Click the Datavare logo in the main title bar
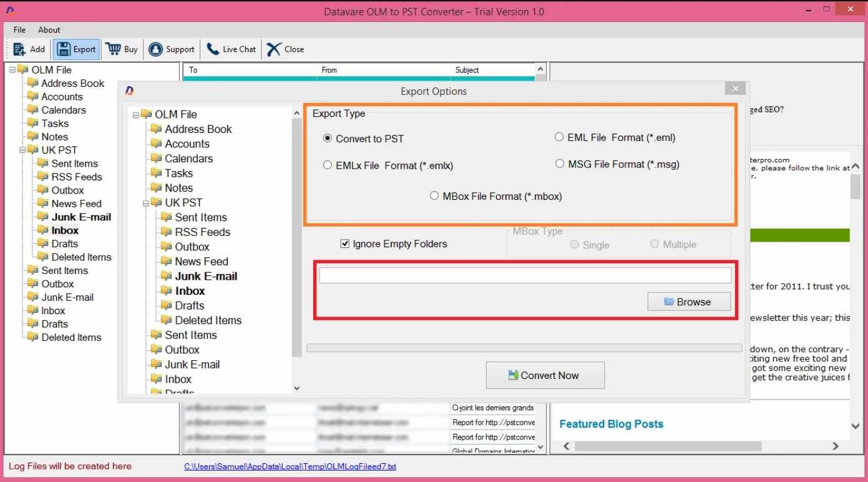This screenshot has width=868, height=482. [x=9, y=11]
